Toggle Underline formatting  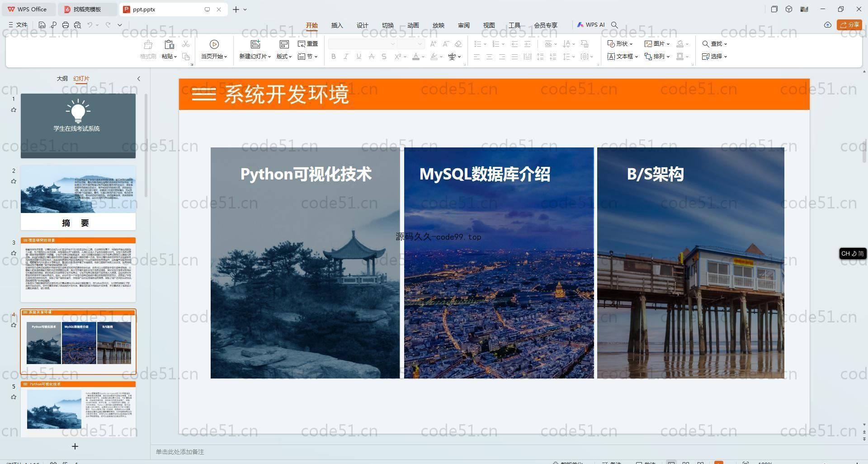359,57
